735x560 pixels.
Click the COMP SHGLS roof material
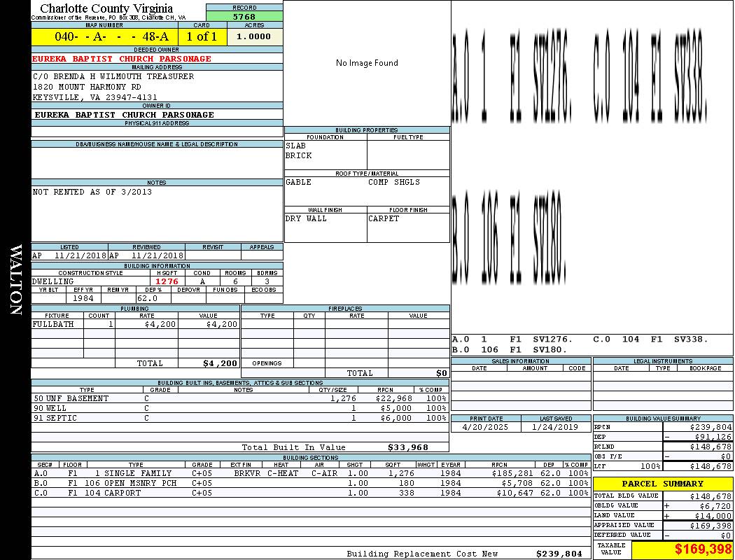click(x=393, y=182)
